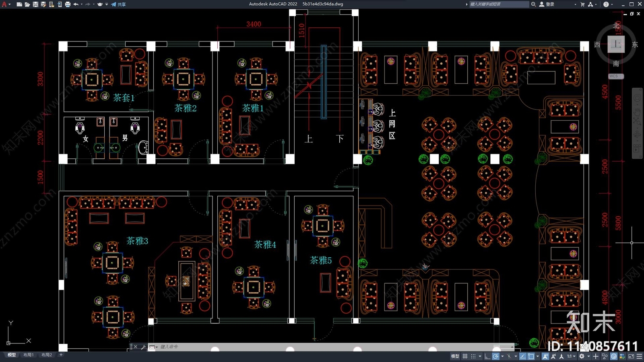Screen dimensions: 644x362
Task: Click the ViewCube 上 top face
Action: (616, 44)
